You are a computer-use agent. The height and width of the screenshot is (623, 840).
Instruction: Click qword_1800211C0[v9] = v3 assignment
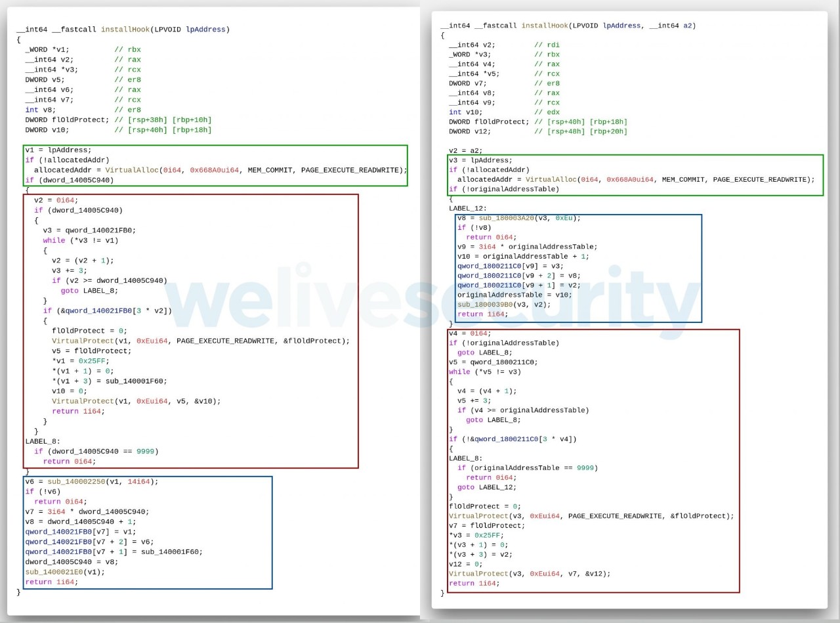tap(511, 266)
